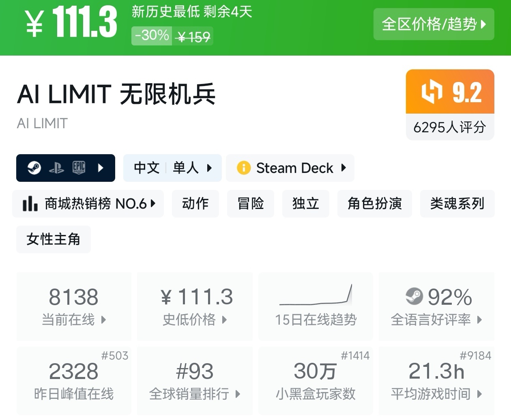View 6295人评分 user ratings
Screen dimensions: 511x420
point(450,127)
